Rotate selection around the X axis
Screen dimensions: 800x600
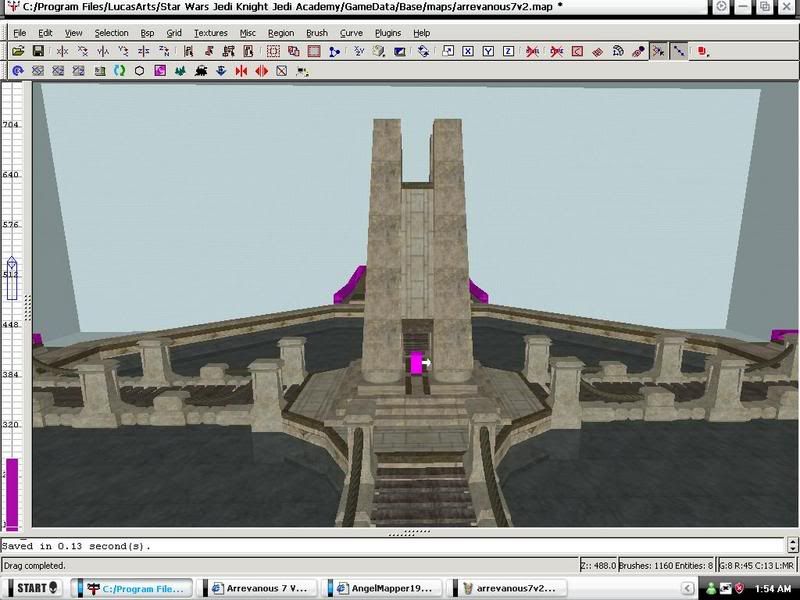click(x=83, y=51)
